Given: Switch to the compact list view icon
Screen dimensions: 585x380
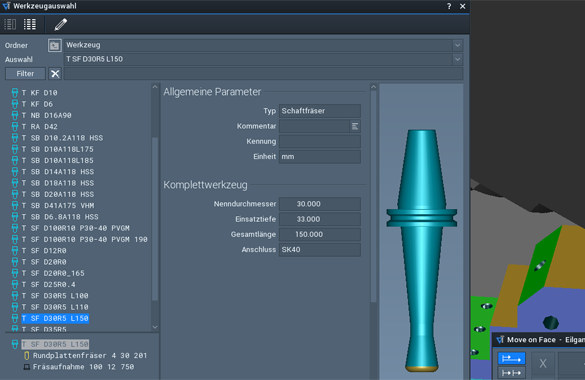Looking at the screenshot, I should click(x=10, y=25).
